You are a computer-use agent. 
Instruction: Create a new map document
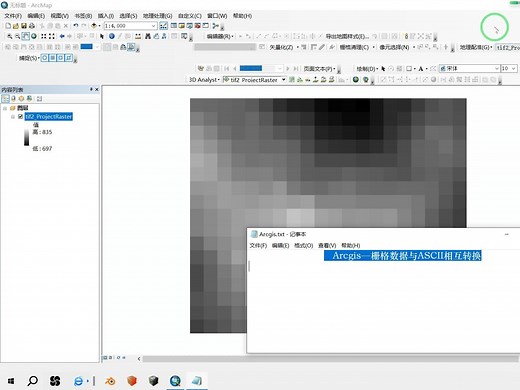(x=8, y=26)
